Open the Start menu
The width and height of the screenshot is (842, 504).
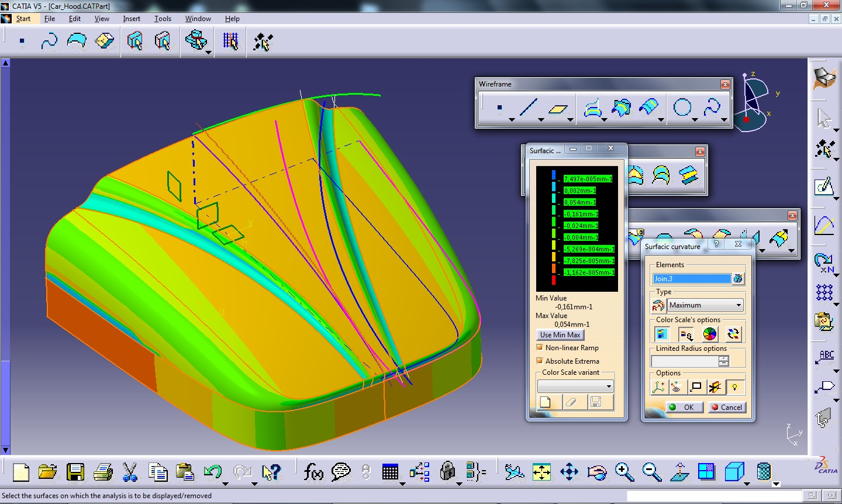23,19
